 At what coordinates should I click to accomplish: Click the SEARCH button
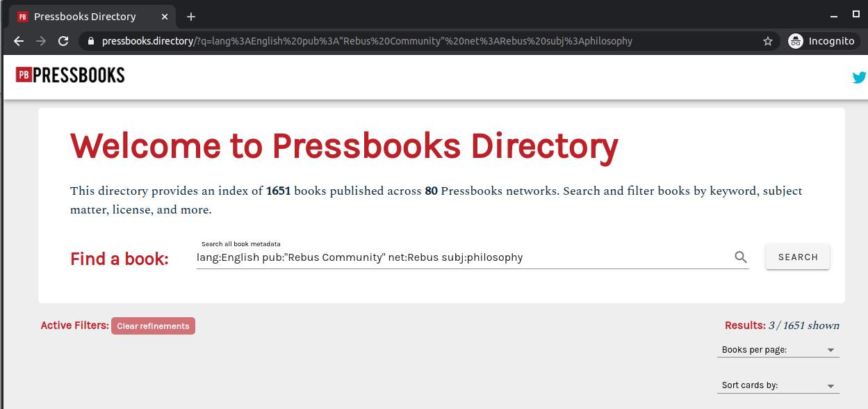(x=798, y=257)
